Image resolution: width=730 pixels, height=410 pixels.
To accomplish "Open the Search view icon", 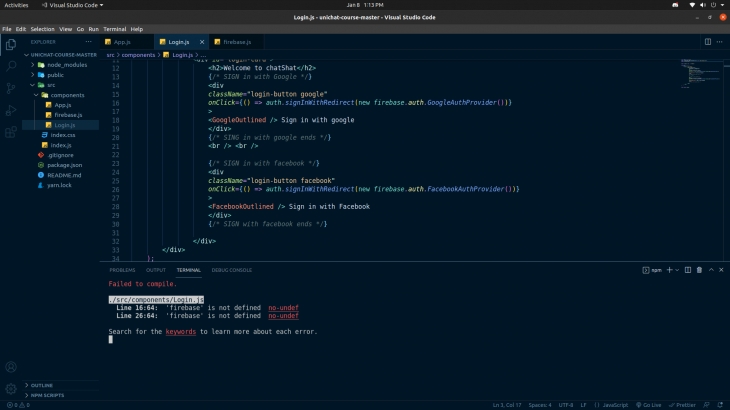I will [x=11, y=66].
